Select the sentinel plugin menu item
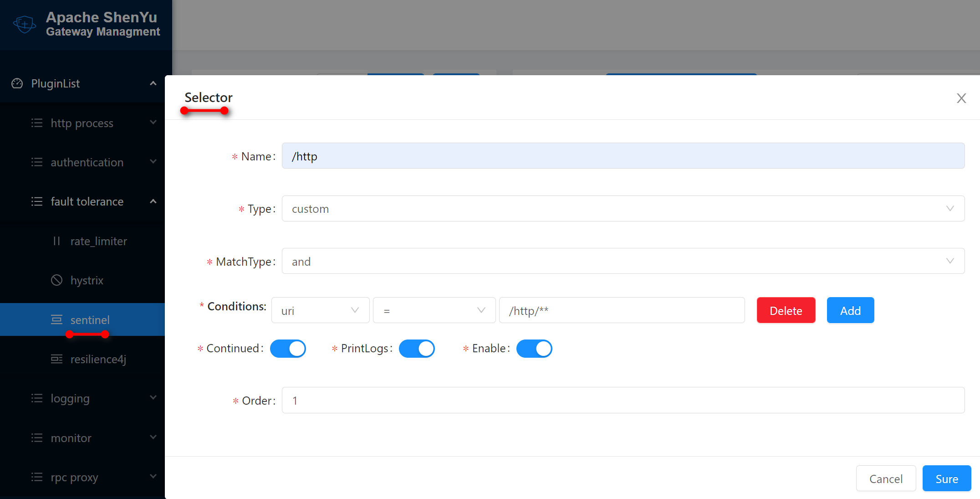980x499 pixels. tap(90, 320)
